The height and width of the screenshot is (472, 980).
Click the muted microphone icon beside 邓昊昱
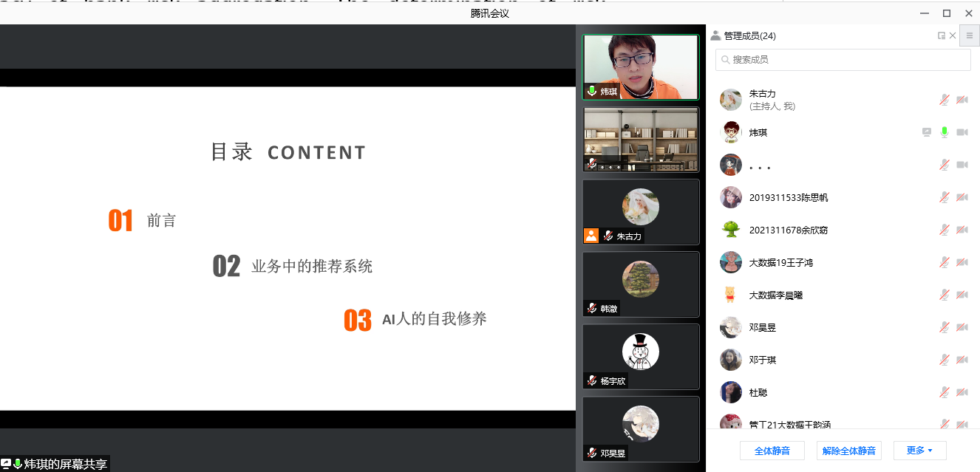coord(944,327)
